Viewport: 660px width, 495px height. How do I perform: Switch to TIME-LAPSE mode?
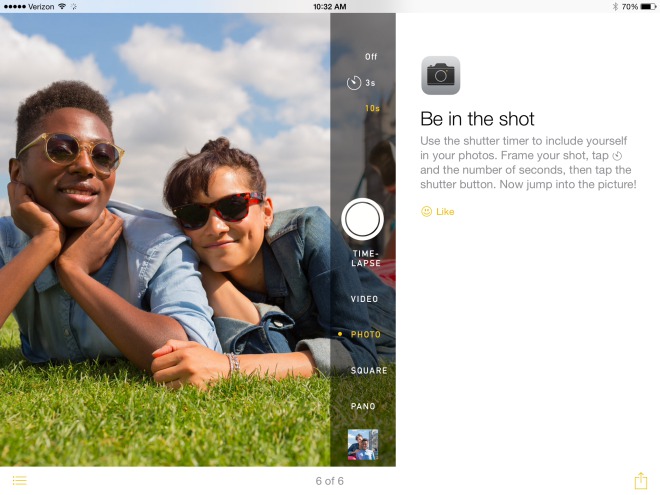click(366, 258)
